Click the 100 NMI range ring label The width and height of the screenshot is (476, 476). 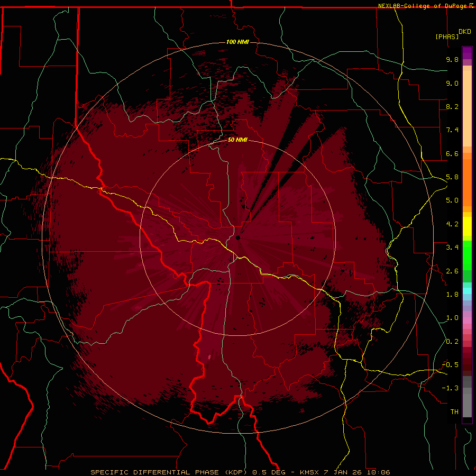[x=237, y=42]
